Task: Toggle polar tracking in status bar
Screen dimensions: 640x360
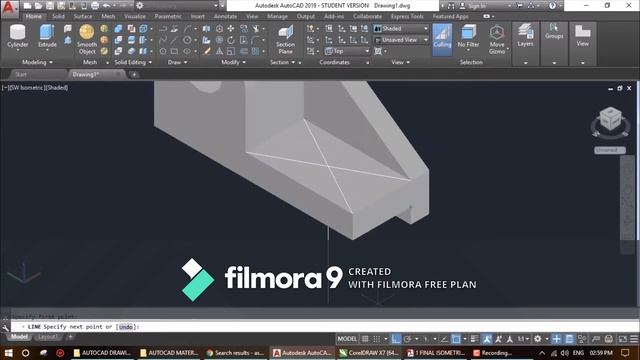Action: tap(407, 339)
